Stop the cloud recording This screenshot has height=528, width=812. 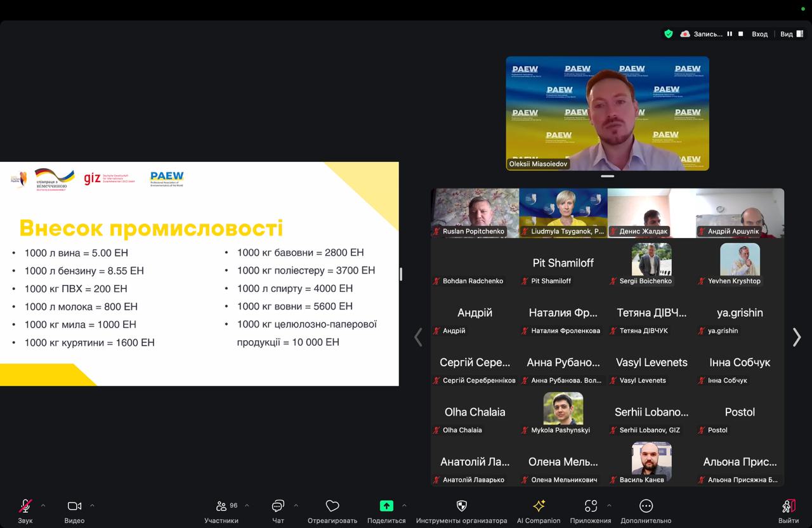(x=740, y=34)
